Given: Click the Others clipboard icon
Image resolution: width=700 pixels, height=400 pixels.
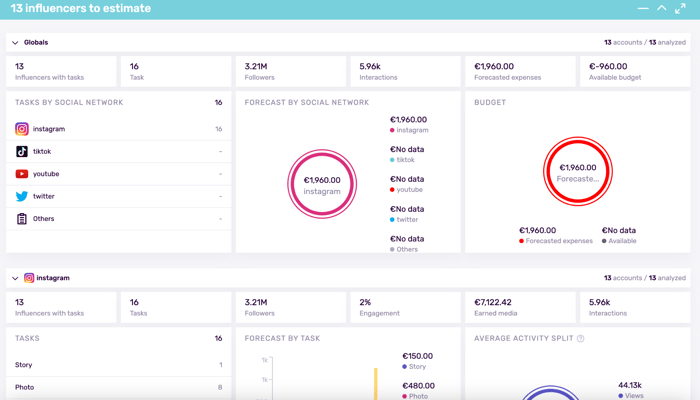Looking at the screenshot, I should click(22, 219).
